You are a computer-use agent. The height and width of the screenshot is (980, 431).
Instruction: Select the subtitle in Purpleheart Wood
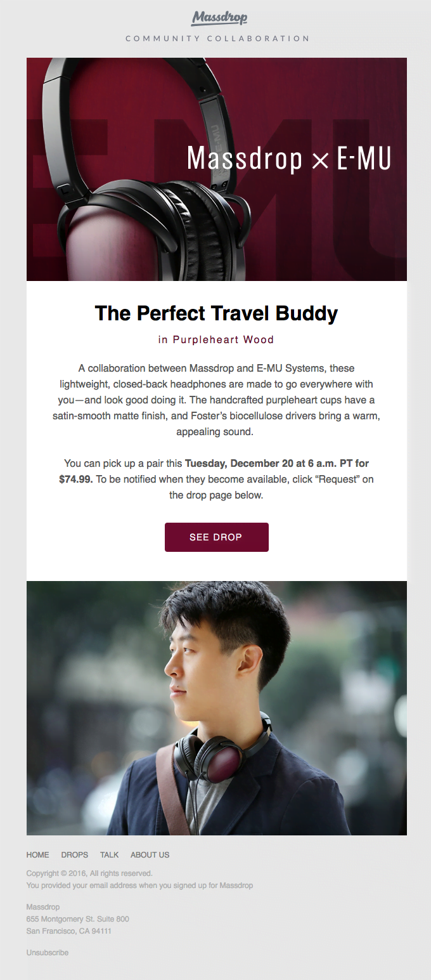tap(216, 339)
